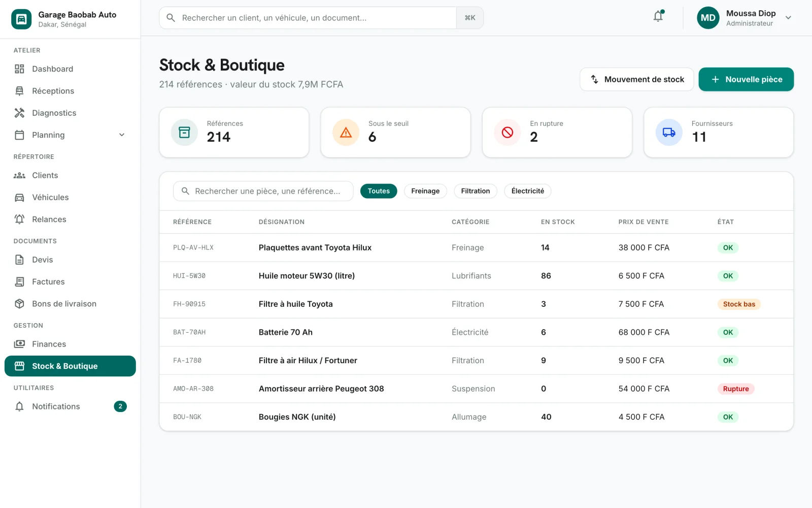This screenshot has width=812, height=508.
Task: Click the Références box icon
Action: click(184, 133)
